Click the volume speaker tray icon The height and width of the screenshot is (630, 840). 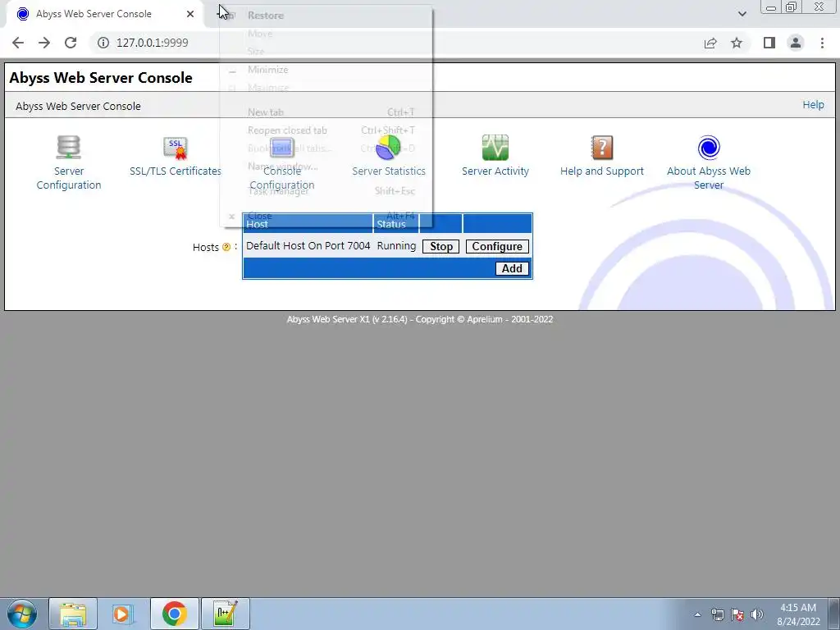(757, 614)
